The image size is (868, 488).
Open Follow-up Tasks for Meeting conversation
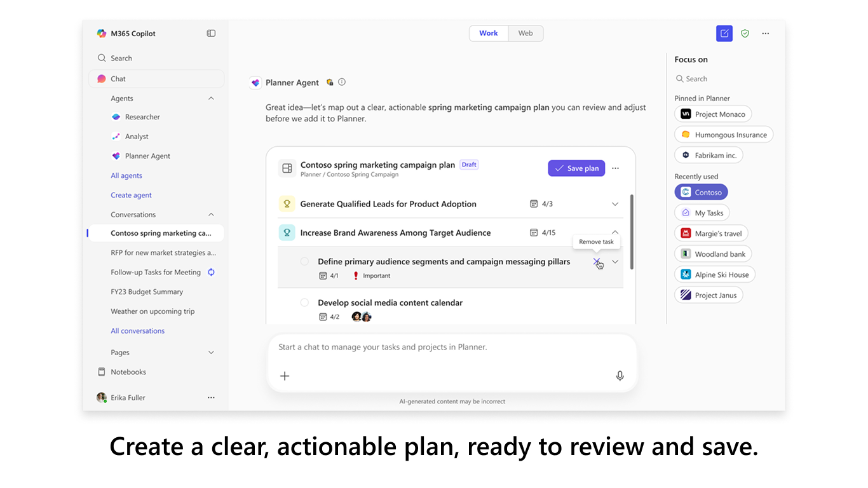156,273
